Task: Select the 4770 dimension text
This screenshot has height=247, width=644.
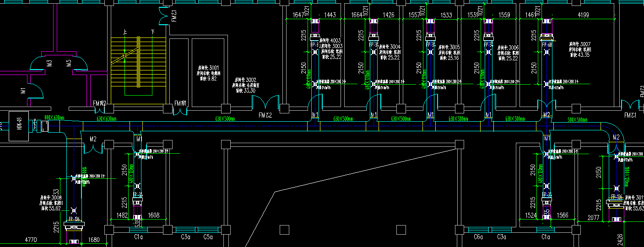Action: tap(30, 239)
